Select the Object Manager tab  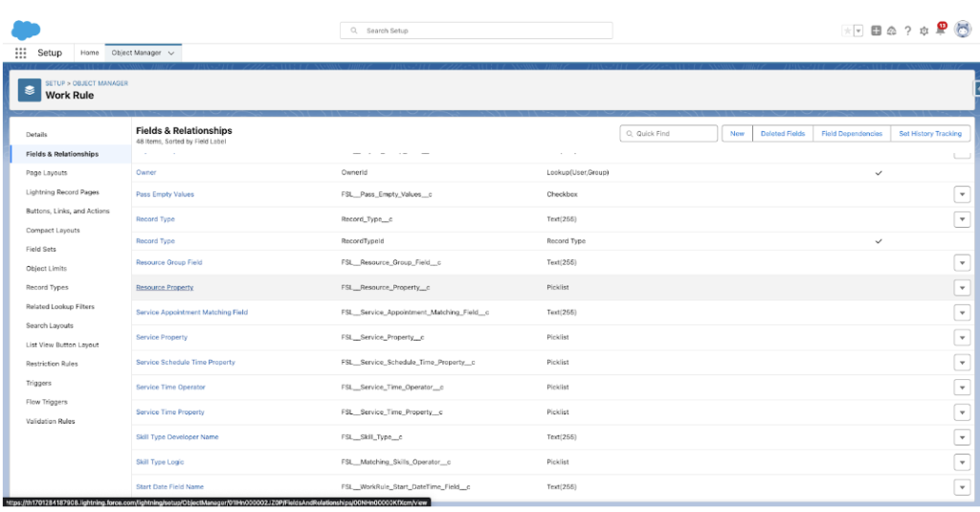(x=136, y=54)
